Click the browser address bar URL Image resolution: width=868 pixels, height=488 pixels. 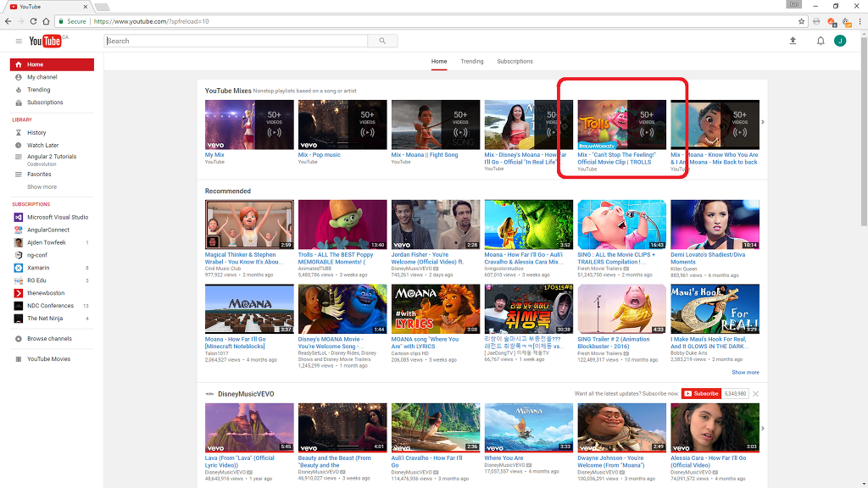pyautogui.click(x=151, y=21)
